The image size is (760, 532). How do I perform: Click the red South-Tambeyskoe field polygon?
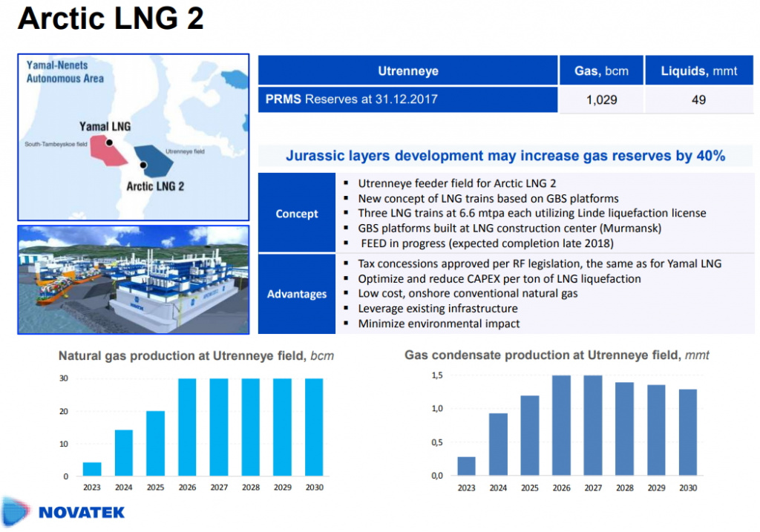[x=108, y=151]
